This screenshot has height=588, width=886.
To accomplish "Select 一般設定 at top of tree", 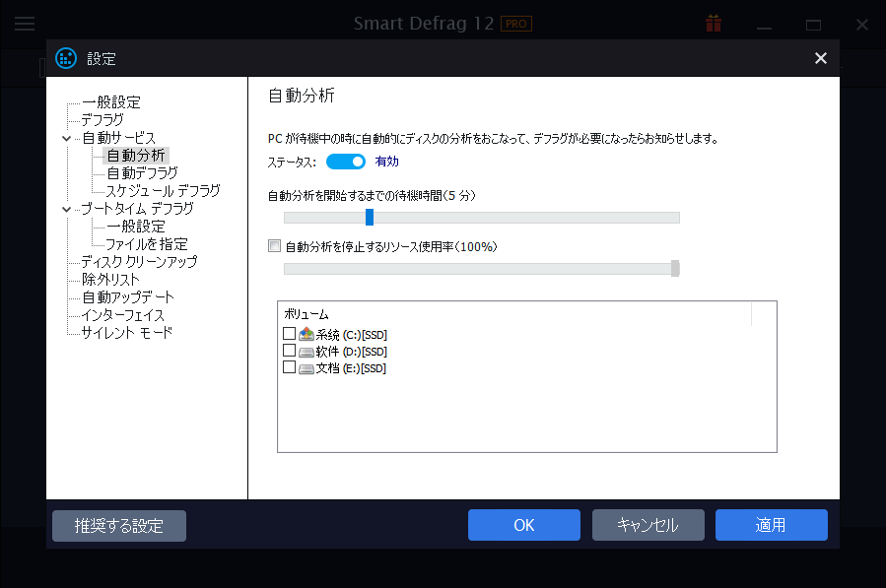I will click(x=110, y=102).
